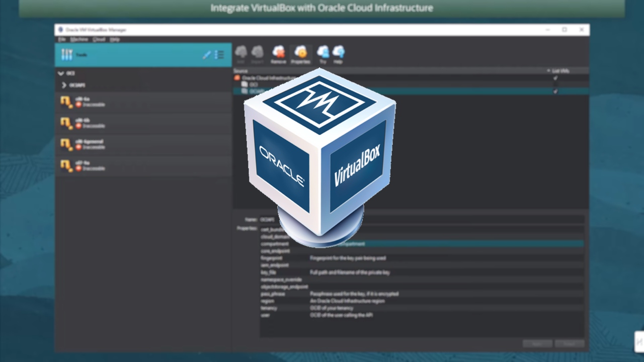Image resolution: width=644 pixels, height=362 pixels.
Task: Select the compartment property row
Action: point(422,244)
